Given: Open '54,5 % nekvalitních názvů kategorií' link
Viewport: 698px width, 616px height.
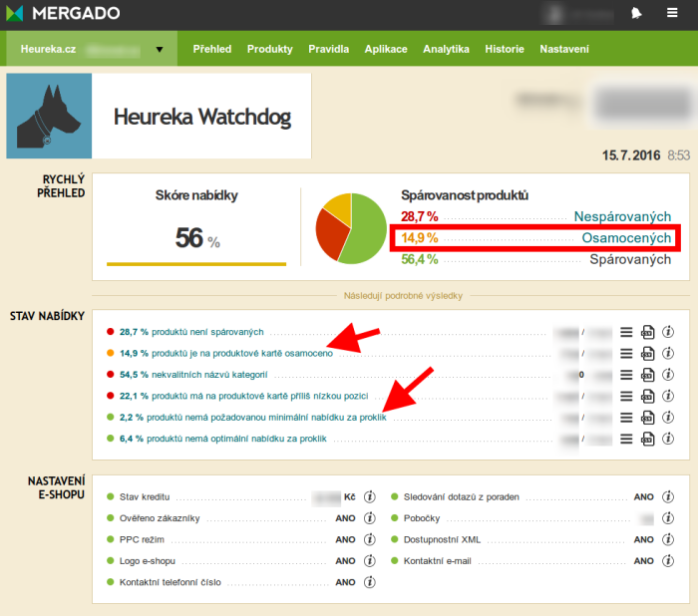Looking at the screenshot, I should tap(193, 375).
